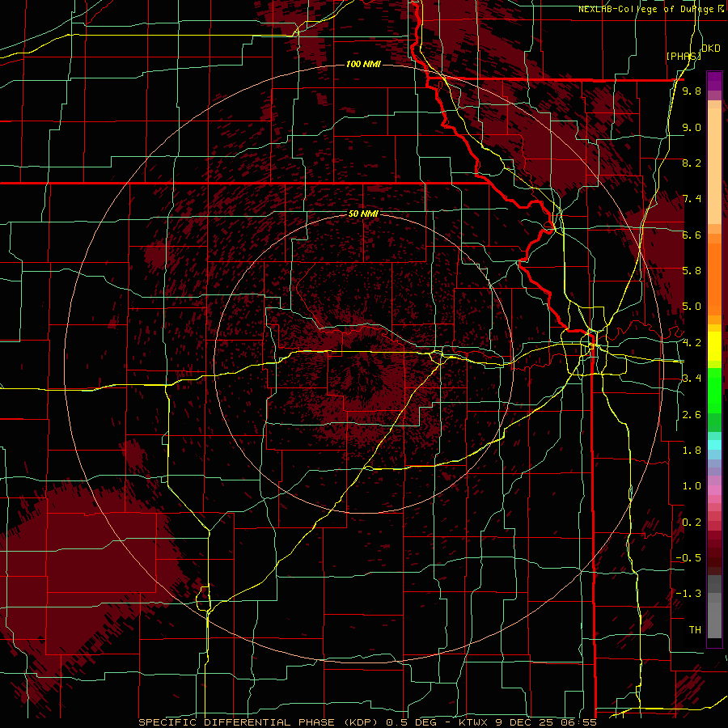Click the 7.4 scale value

[x=692, y=199]
